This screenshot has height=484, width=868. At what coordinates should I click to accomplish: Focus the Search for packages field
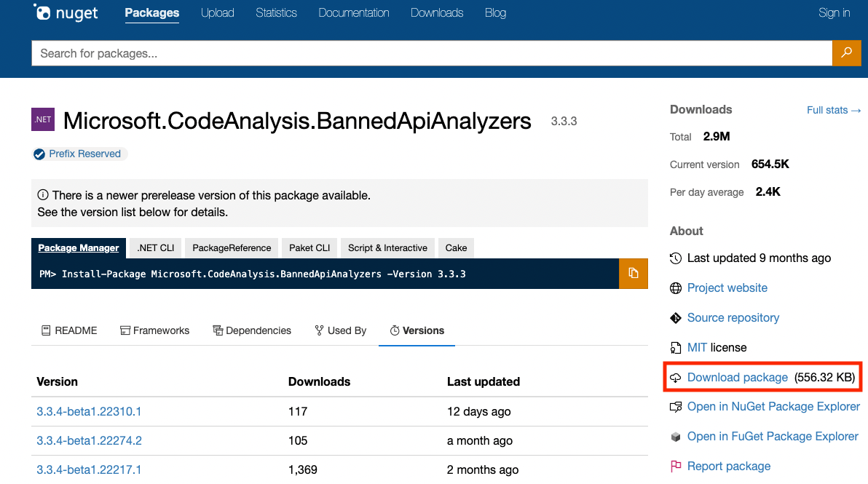432,53
